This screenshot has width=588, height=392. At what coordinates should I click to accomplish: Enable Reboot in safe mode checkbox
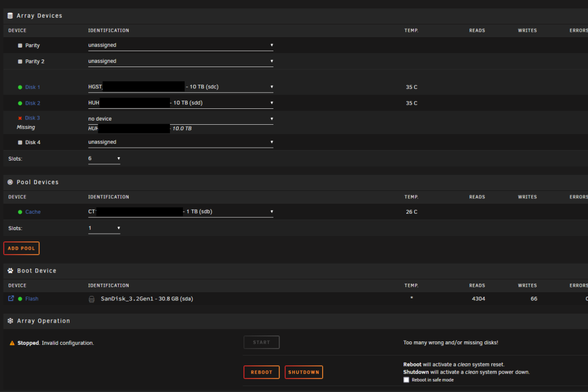pos(406,380)
